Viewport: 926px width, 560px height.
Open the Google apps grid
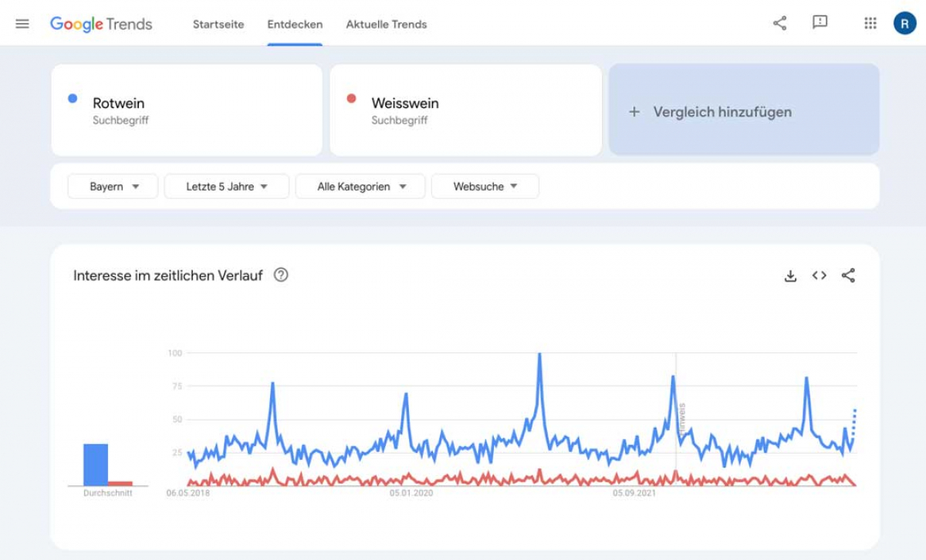(870, 23)
